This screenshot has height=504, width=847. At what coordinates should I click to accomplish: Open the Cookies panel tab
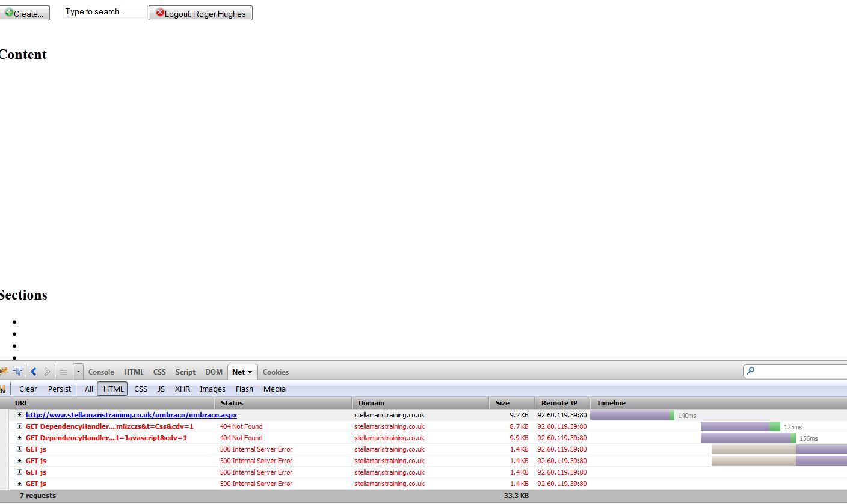[276, 372]
